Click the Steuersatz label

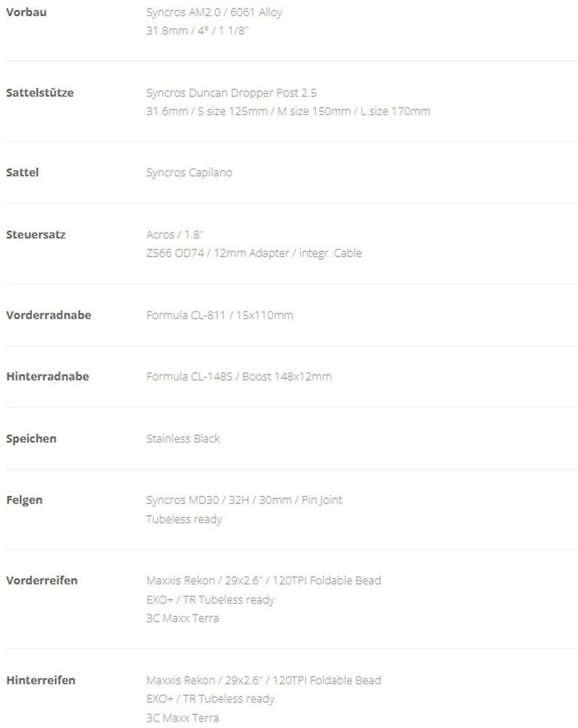pyautogui.click(x=36, y=235)
